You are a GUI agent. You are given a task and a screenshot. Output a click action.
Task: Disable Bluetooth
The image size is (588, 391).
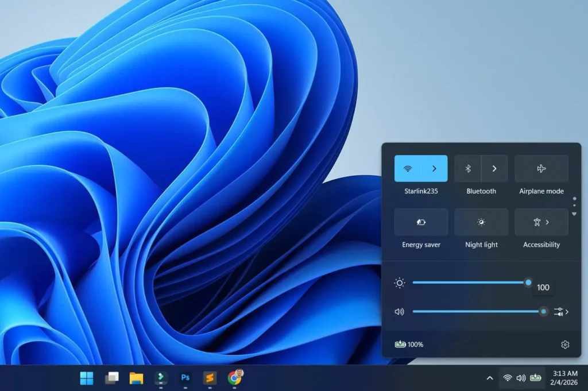pyautogui.click(x=467, y=168)
